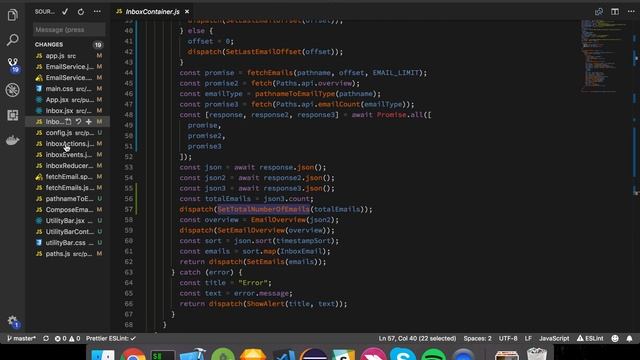Click Ln 57, Col 40 cursor position
This screenshot has width=640, height=360.
click(417, 339)
